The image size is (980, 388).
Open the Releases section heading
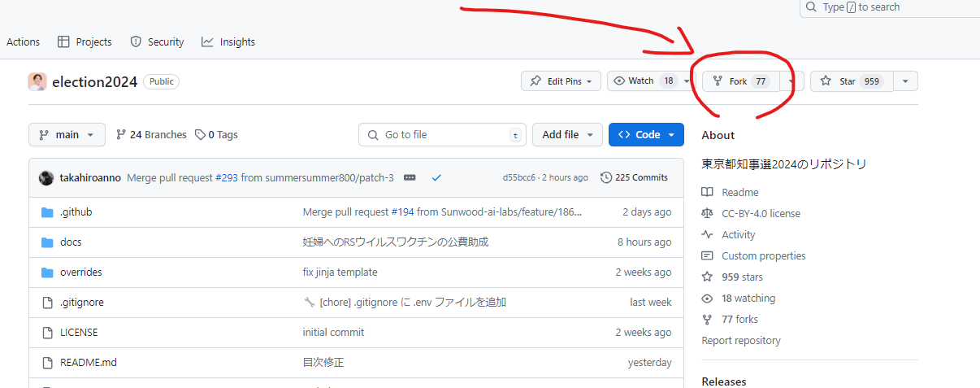click(x=724, y=381)
